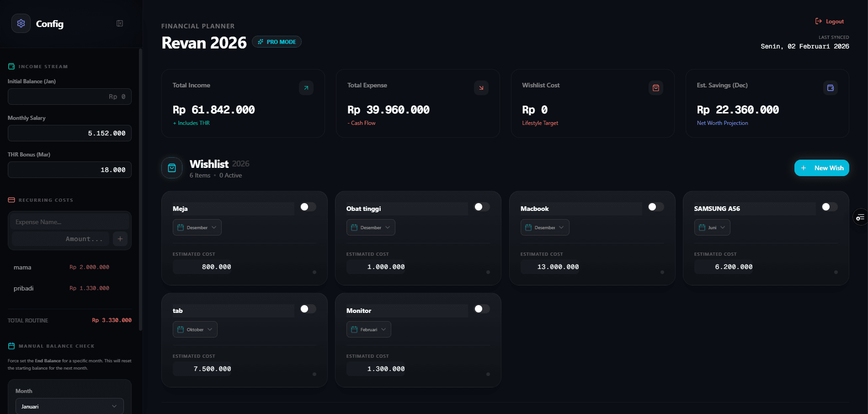Screen dimensions: 868x414
Task: Click the Recurring Costs banknote icon
Action: click(x=11, y=199)
